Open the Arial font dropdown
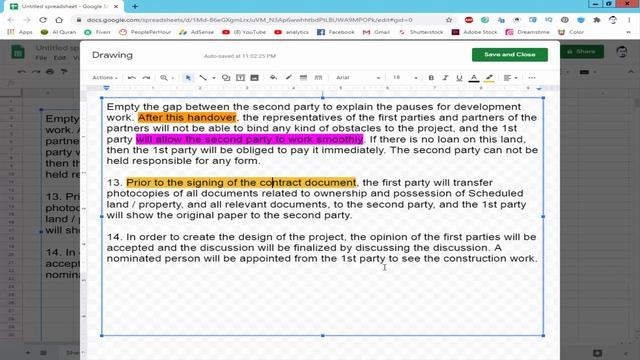The height and width of the screenshot is (360, 640). coord(358,78)
